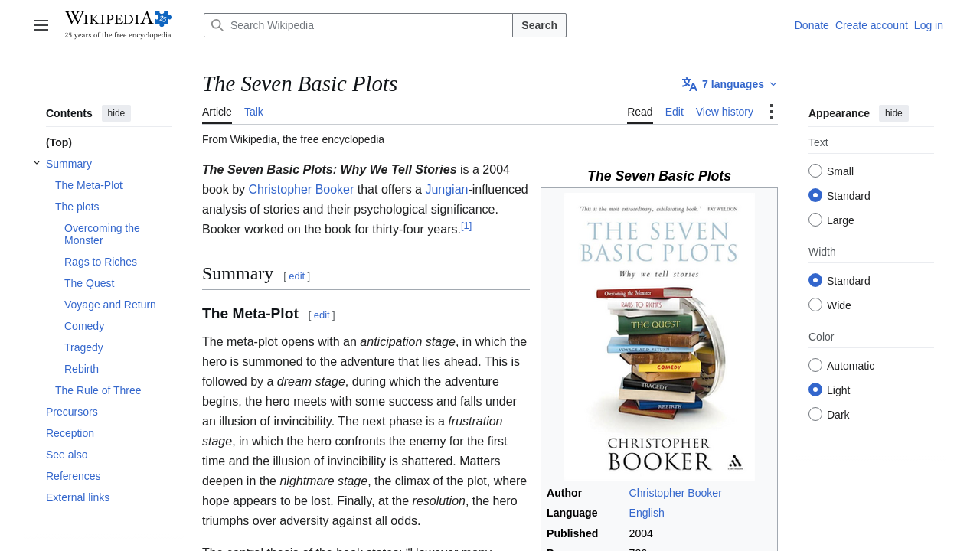
Task: Click footnote reference [1]
Action: tap(466, 226)
